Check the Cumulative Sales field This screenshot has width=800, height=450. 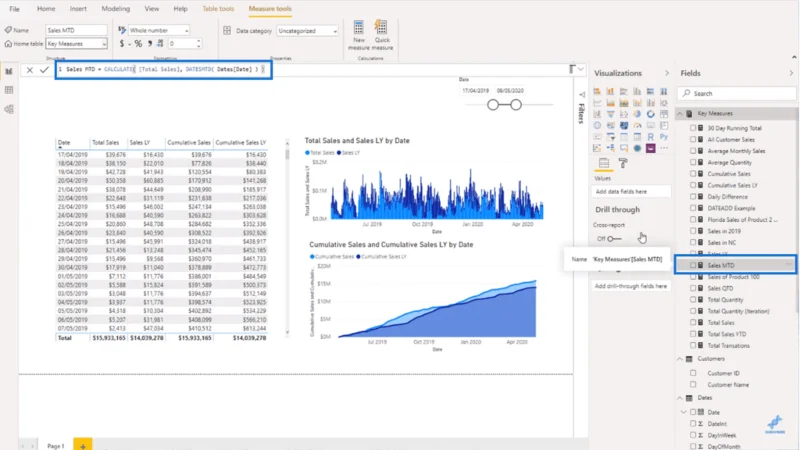coord(693,173)
